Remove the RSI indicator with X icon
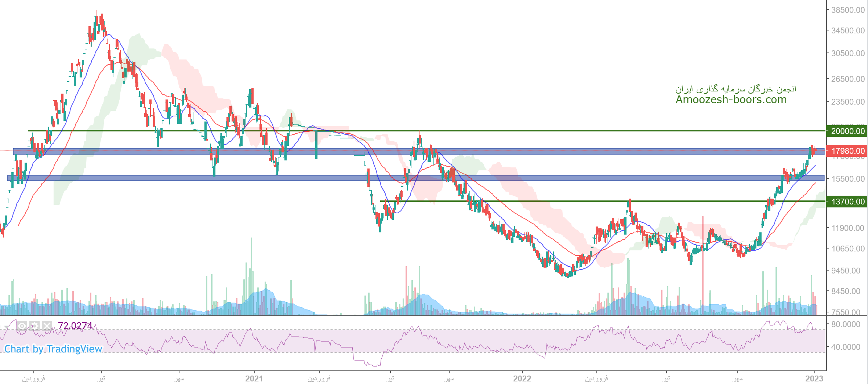Screen dimensions: 868x384 tap(47, 326)
